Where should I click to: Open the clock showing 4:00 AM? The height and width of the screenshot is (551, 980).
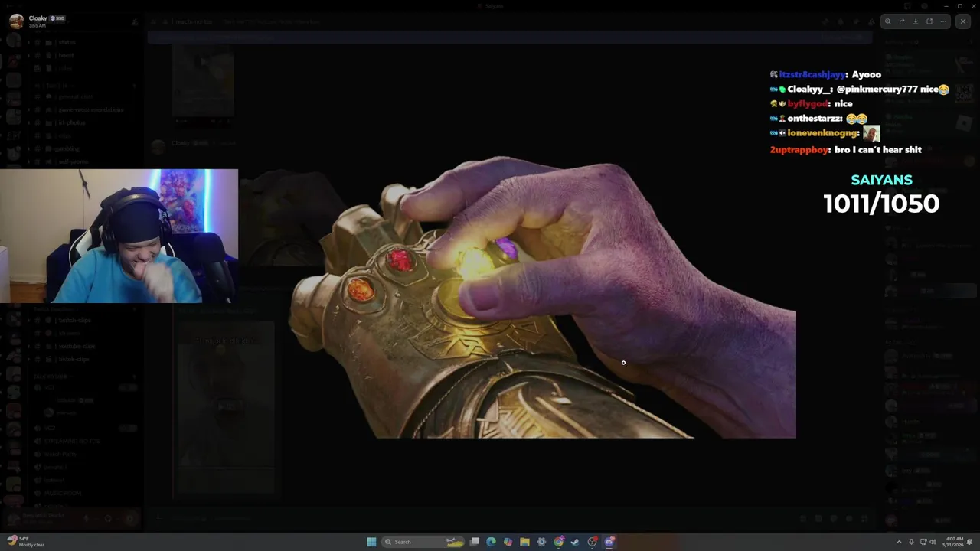point(953,542)
